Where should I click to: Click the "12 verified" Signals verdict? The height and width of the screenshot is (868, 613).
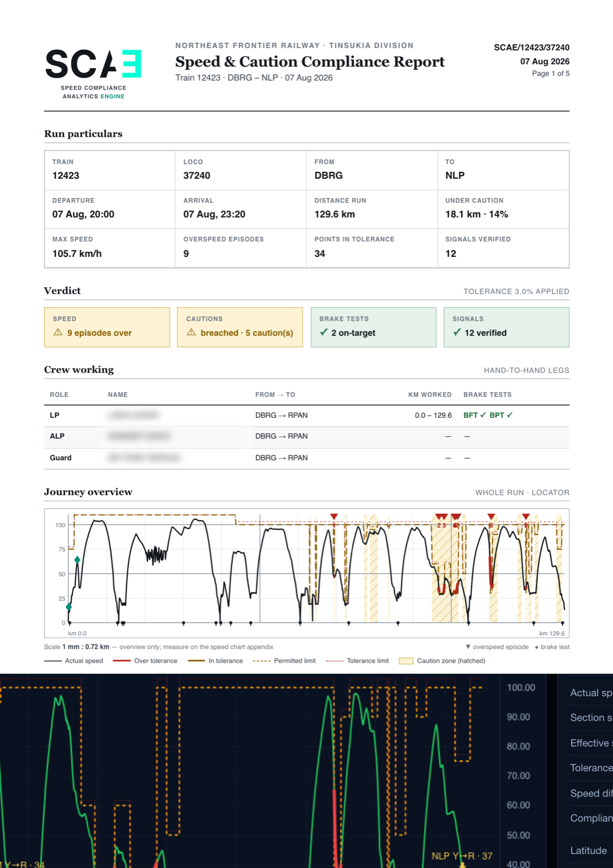[x=486, y=333]
